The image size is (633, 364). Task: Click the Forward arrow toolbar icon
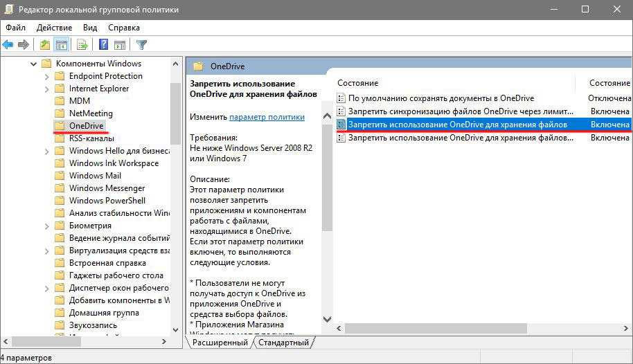24,45
